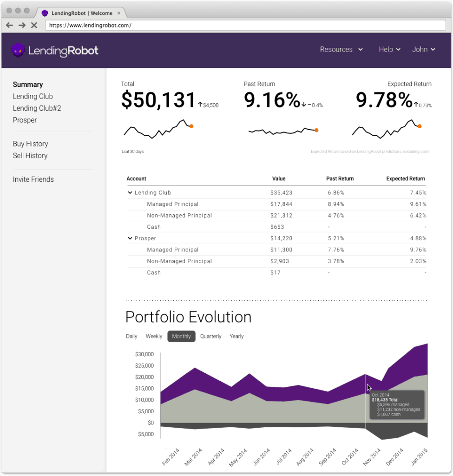
Task: Click orange dot on Past Return sparkline
Action: [316, 131]
